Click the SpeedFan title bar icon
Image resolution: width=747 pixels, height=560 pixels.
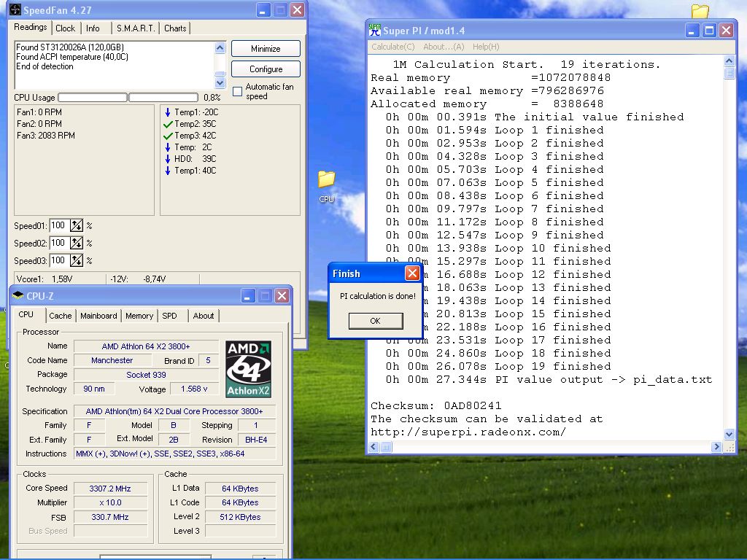[16, 9]
